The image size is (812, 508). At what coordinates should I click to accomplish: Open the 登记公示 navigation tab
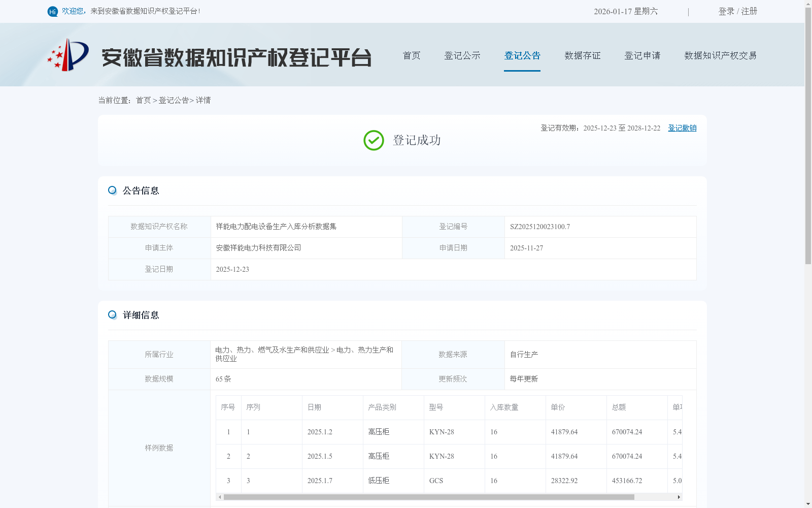click(x=462, y=55)
